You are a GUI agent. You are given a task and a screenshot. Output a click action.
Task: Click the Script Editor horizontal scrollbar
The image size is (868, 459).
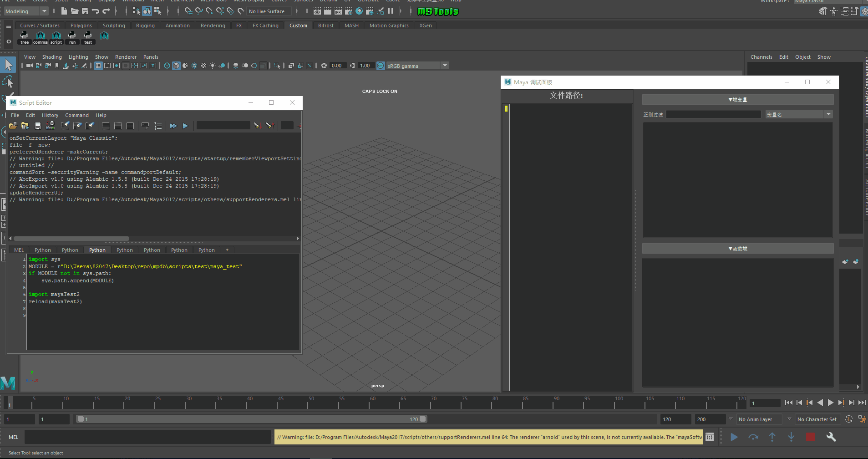coord(71,239)
